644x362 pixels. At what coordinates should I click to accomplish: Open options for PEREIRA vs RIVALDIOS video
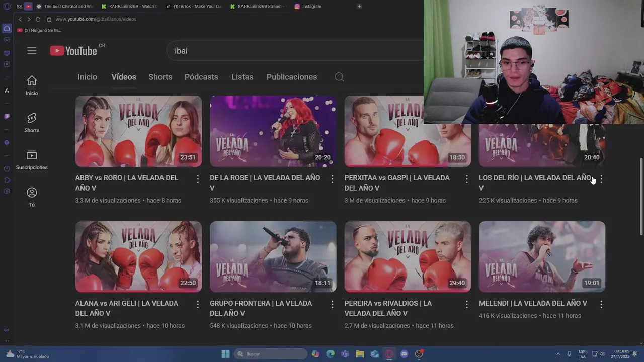coord(467,304)
